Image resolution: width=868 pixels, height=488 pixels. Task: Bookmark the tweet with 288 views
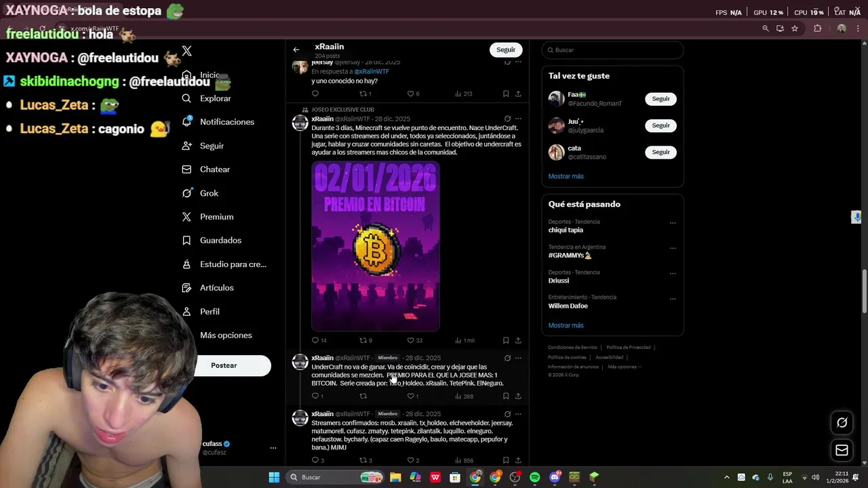[506, 396]
